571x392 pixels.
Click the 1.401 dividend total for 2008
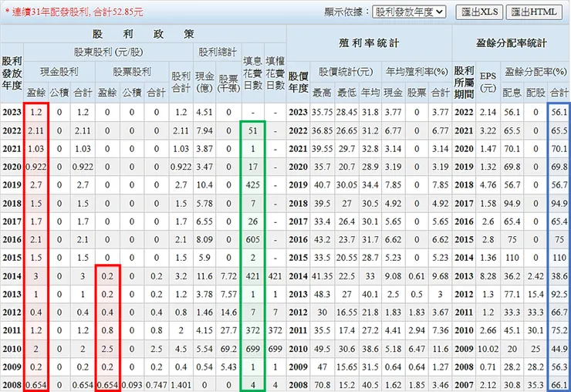181,385
